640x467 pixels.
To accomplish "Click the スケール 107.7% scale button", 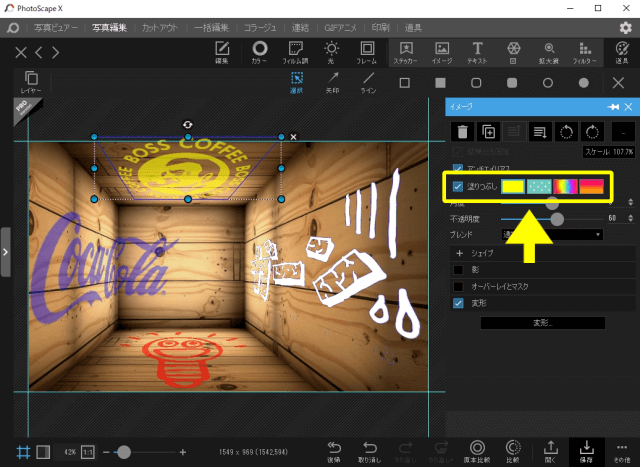I will click(x=608, y=152).
